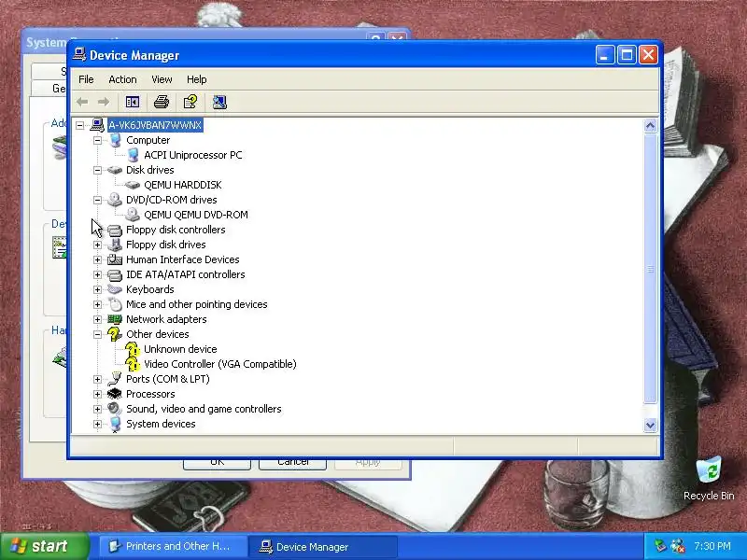747x560 pixels.
Task: Click the Forward arrow toolbar icon
Action: pos(104,102)
